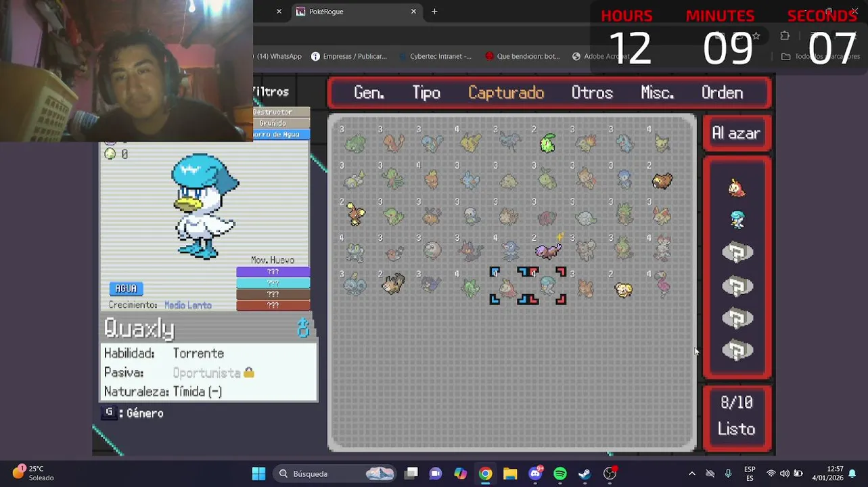Open Spotify from the taskbar

pos(560,473)
